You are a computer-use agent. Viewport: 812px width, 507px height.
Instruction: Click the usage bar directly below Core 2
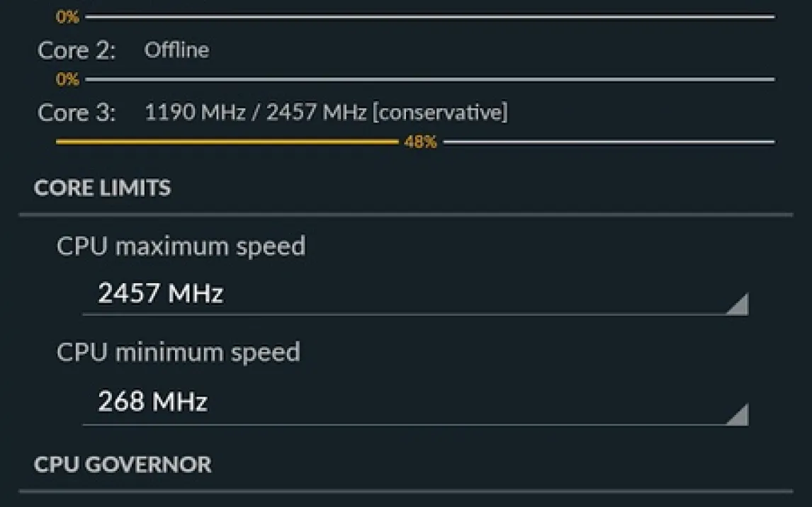429,79
